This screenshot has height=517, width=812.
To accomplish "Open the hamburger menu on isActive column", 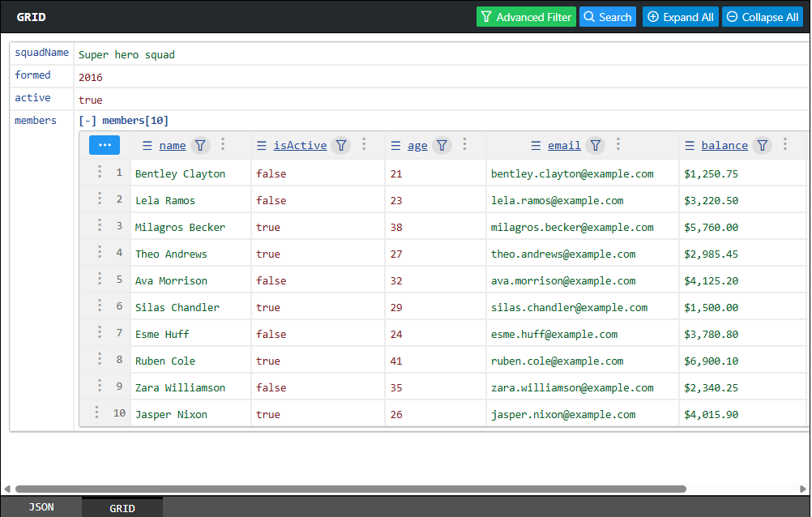I will (262, 146).
